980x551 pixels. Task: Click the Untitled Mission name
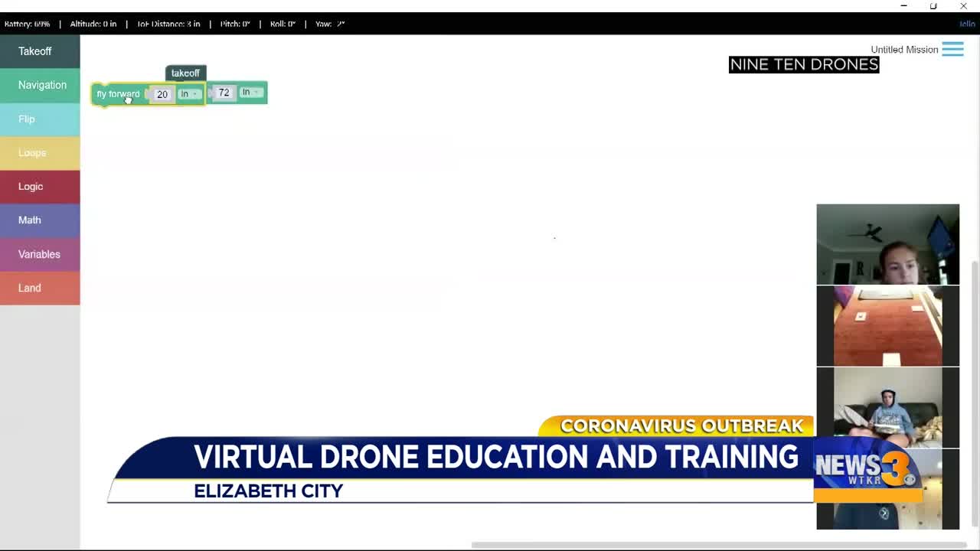(x=904, y=50)
